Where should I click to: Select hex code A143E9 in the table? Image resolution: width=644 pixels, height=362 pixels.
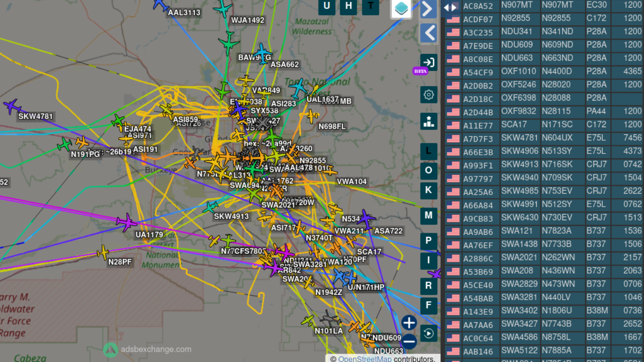[x=478, y=312]
